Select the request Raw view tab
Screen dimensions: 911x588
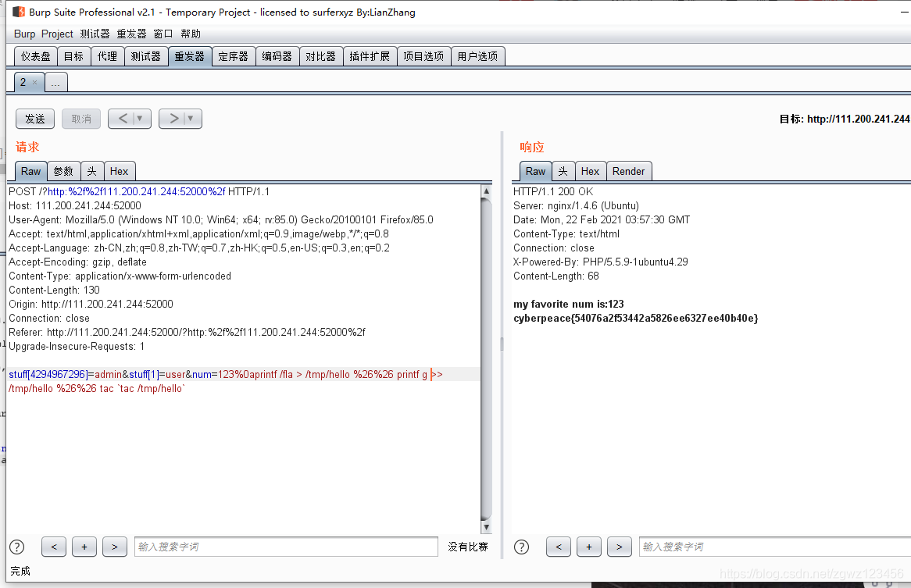(x=30, y=171)
